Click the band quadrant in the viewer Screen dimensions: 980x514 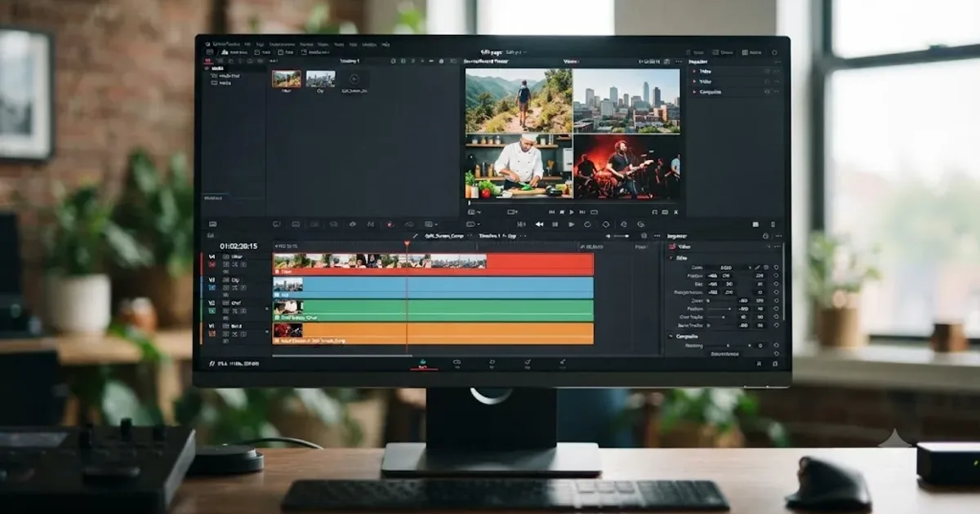click(626, 166)
